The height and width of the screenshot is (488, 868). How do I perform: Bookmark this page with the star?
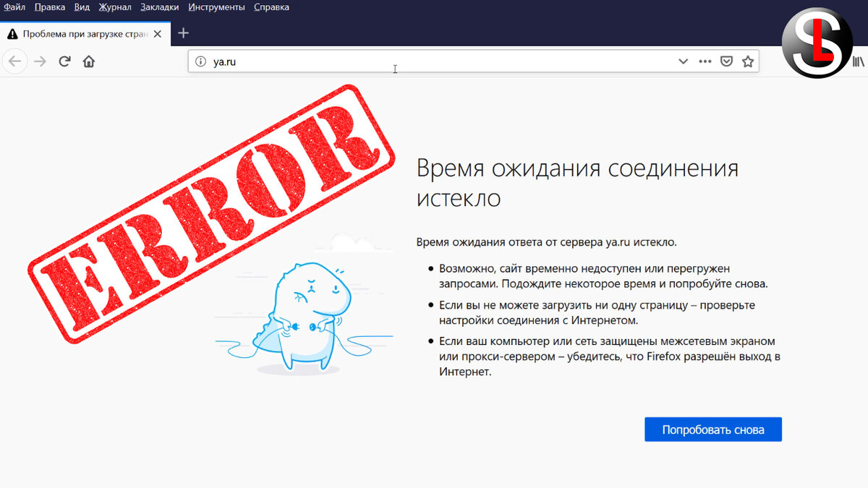[748, 61]
